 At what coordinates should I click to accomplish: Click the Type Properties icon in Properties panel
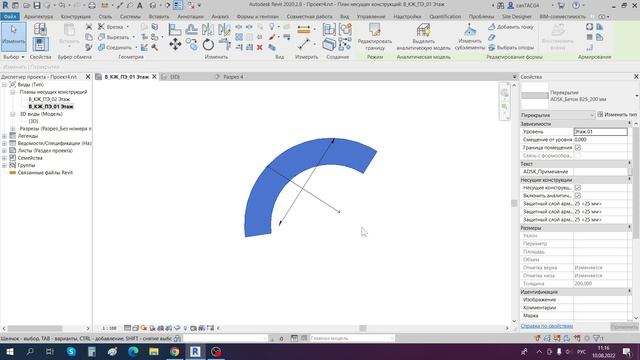(40, 29)
